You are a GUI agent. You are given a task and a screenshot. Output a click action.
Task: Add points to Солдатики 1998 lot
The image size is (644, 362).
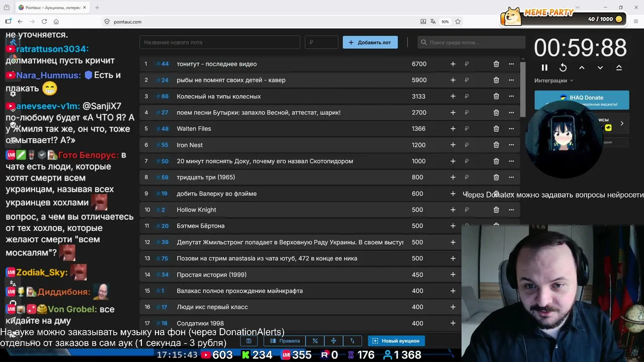[x=453, y=323]
